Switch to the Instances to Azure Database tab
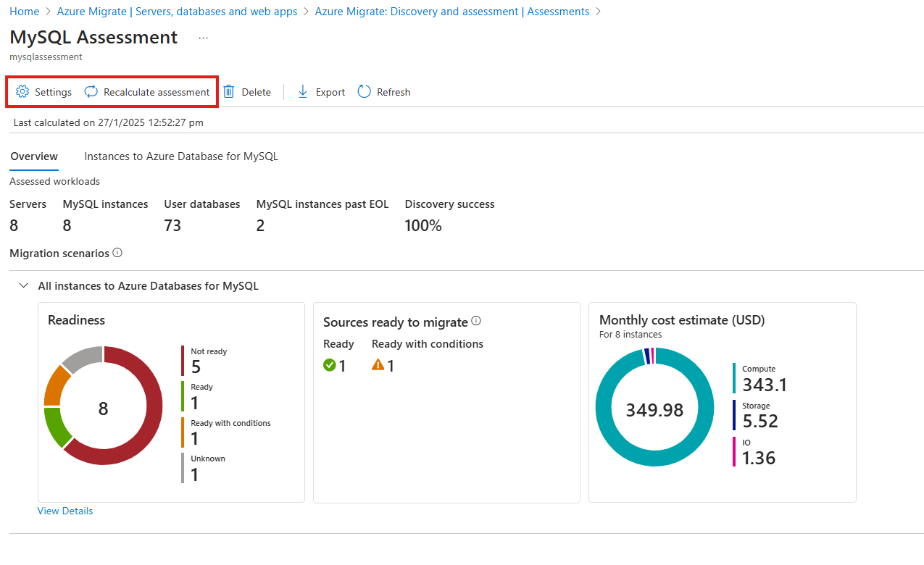This screenshot has width=924, height=565. [180, 156]
